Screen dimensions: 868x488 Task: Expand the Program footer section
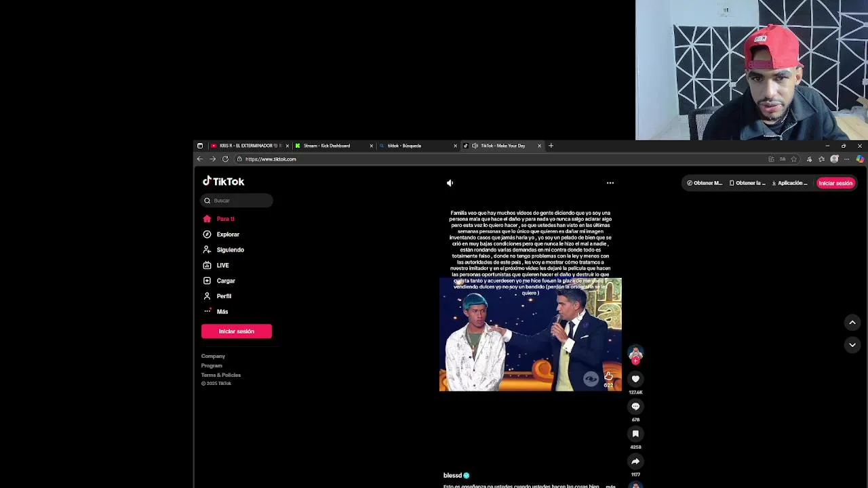212,365
